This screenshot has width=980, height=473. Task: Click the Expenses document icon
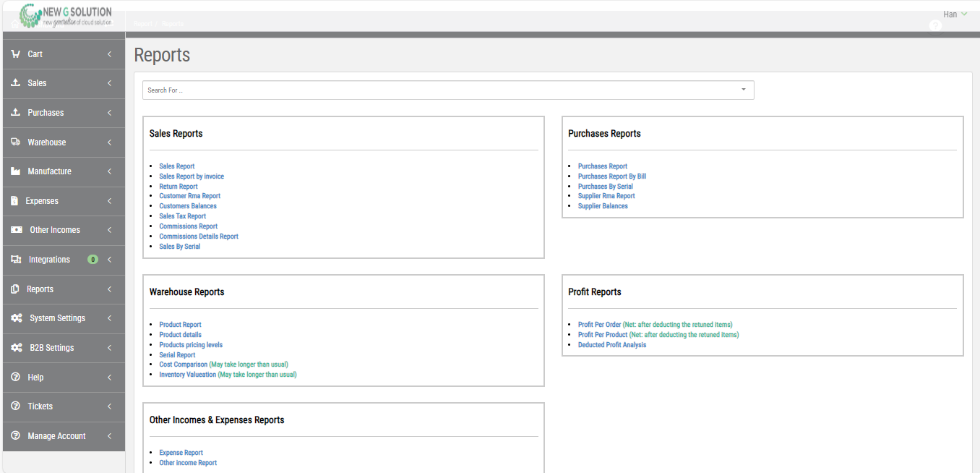click(14, 201)
